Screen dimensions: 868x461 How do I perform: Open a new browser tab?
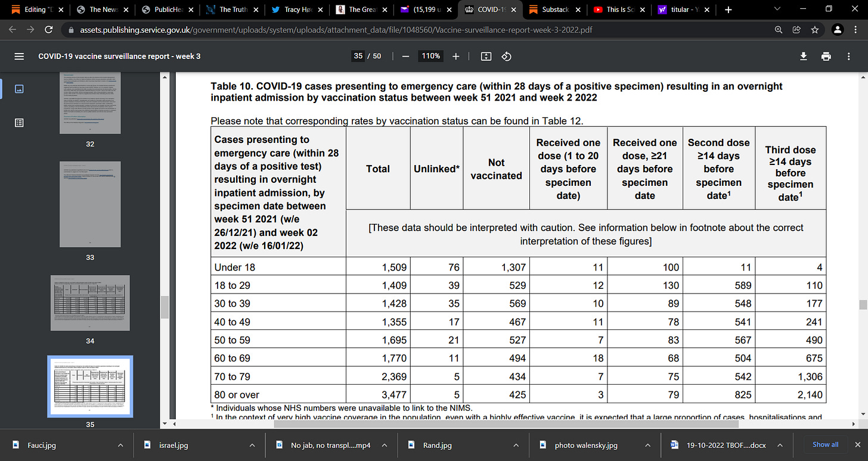point(728,10)
